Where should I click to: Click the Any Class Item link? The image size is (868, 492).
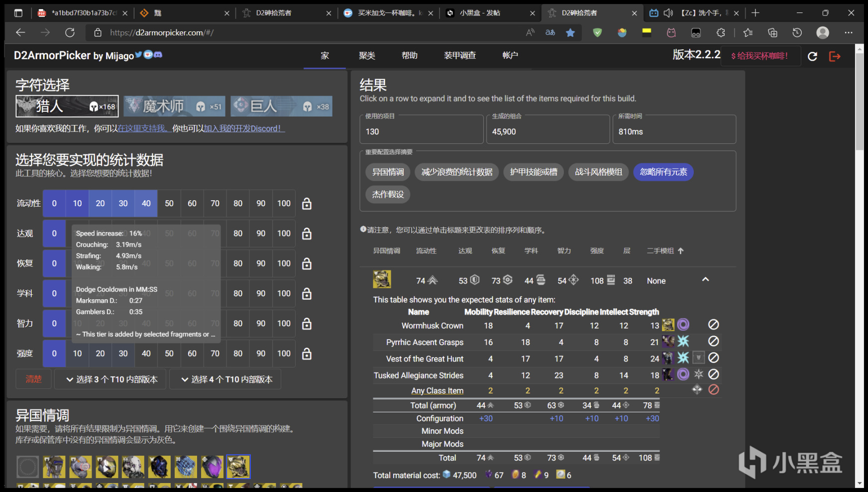click(437, 391)
